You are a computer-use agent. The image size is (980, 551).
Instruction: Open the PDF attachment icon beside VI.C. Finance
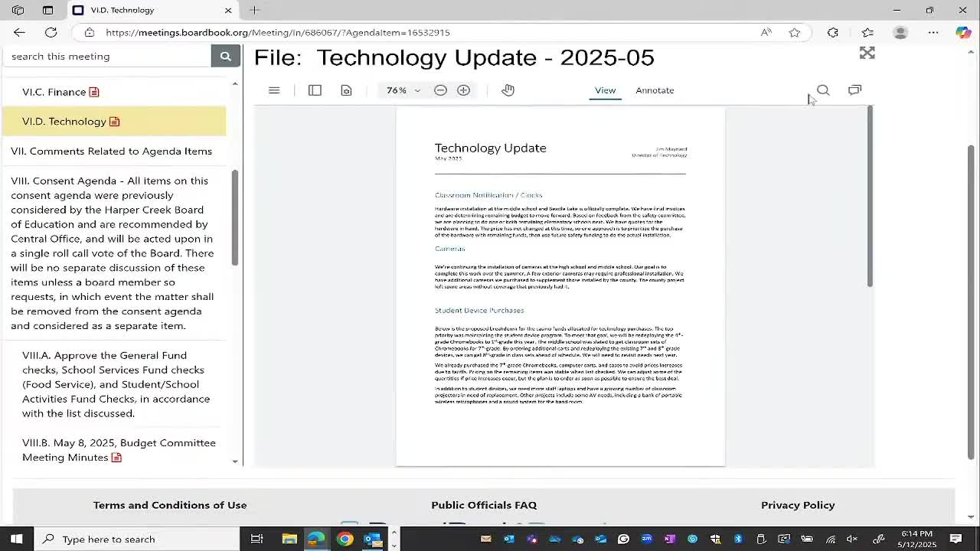click(94, 92)
